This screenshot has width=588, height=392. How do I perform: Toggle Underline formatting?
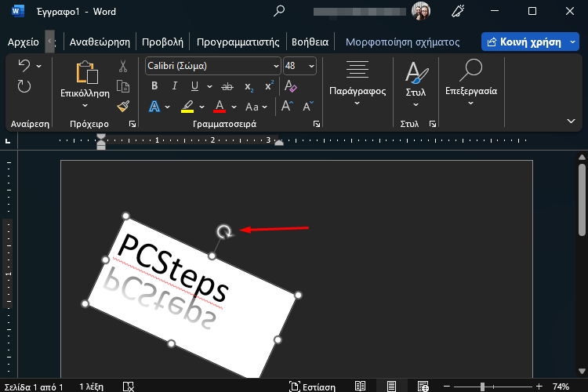pos(194,86)
